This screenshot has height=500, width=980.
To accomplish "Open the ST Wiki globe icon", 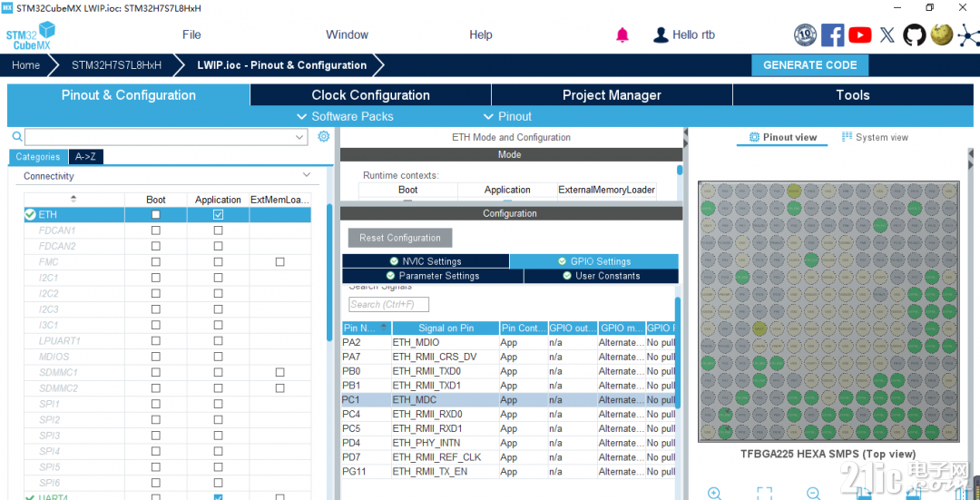I will [x=941, y=35].
